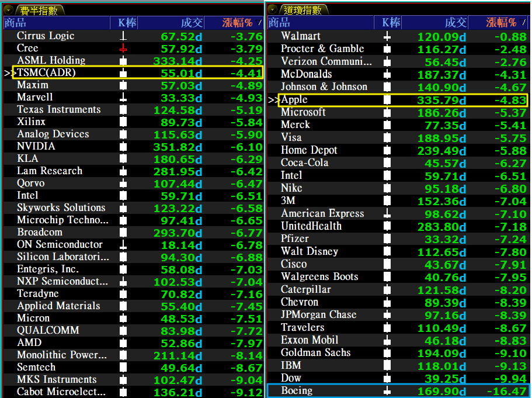
Task: Sort 費半指數 panel by 漲幅% arrow
Action: coord(260,23)
